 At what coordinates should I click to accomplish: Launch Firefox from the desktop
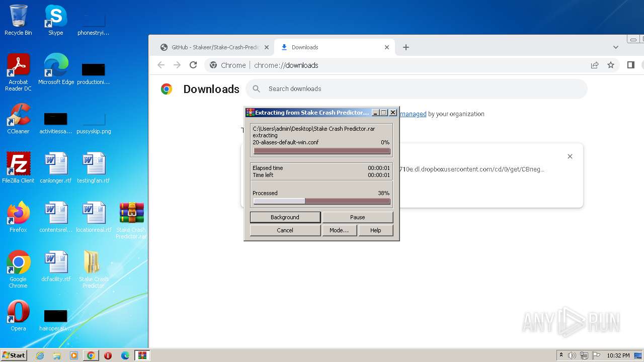(18, 217)
